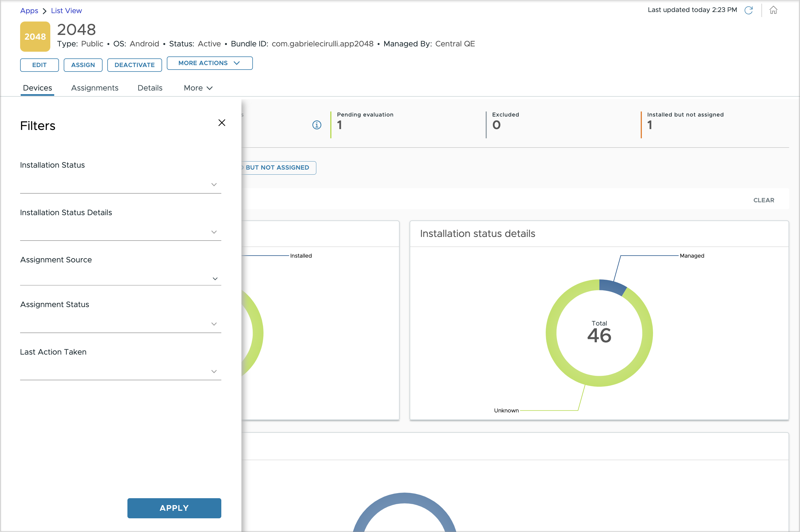Screen dimensions: 800x532
Task: Click the Assign button
Action: tap(83, 65)
